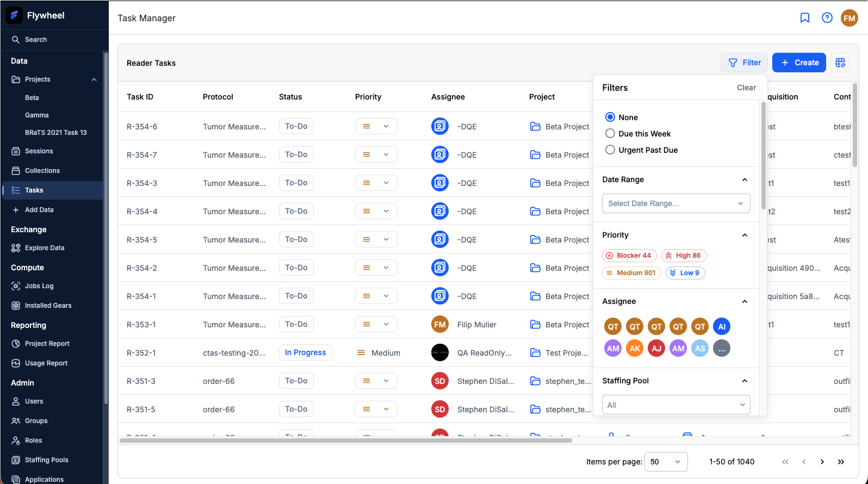Viewport: 868px width, 484px height.
Task: Filter by AI assignee avatar
Action: (x=722, y=326)
